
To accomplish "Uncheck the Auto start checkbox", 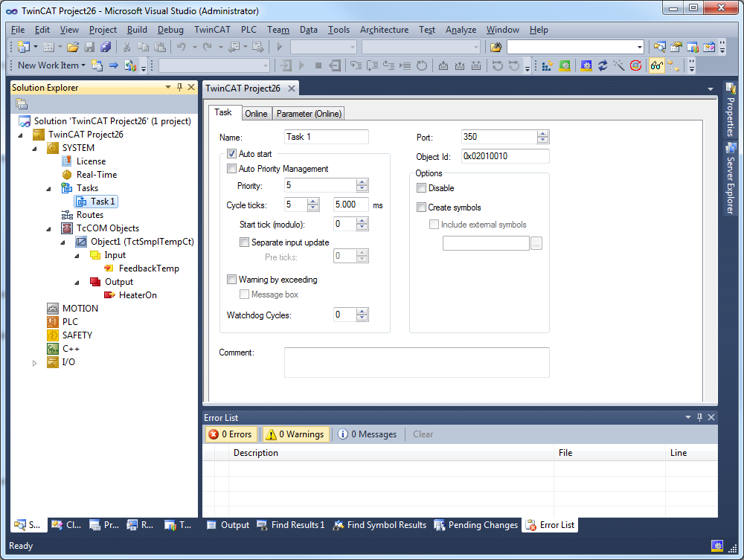I will coord(231,154).
